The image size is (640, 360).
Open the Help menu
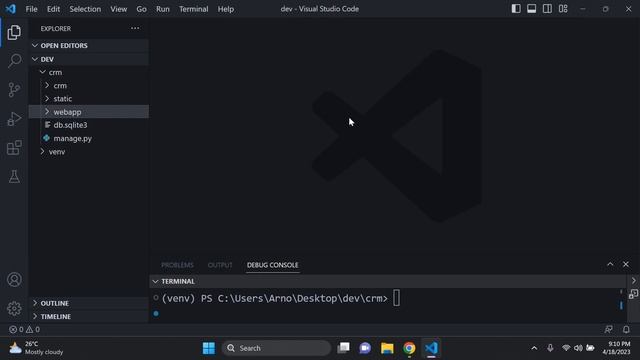(226, 9)
